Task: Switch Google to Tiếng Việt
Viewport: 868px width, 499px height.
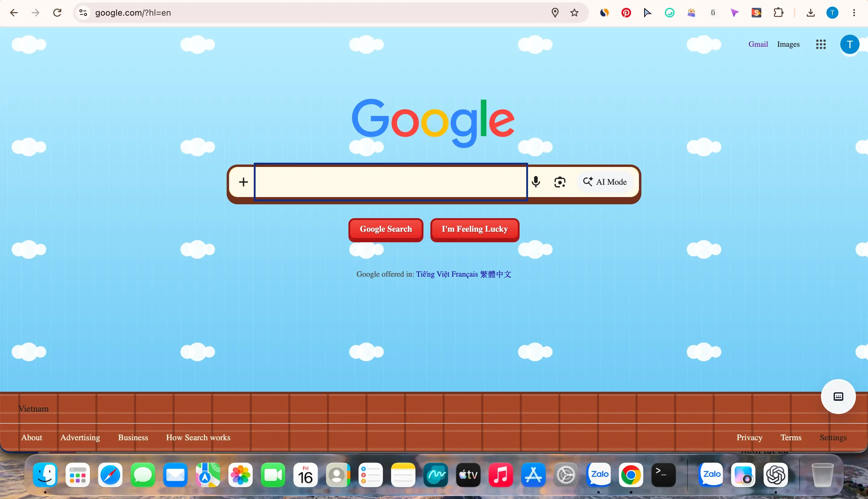Action: coord(432,274)
